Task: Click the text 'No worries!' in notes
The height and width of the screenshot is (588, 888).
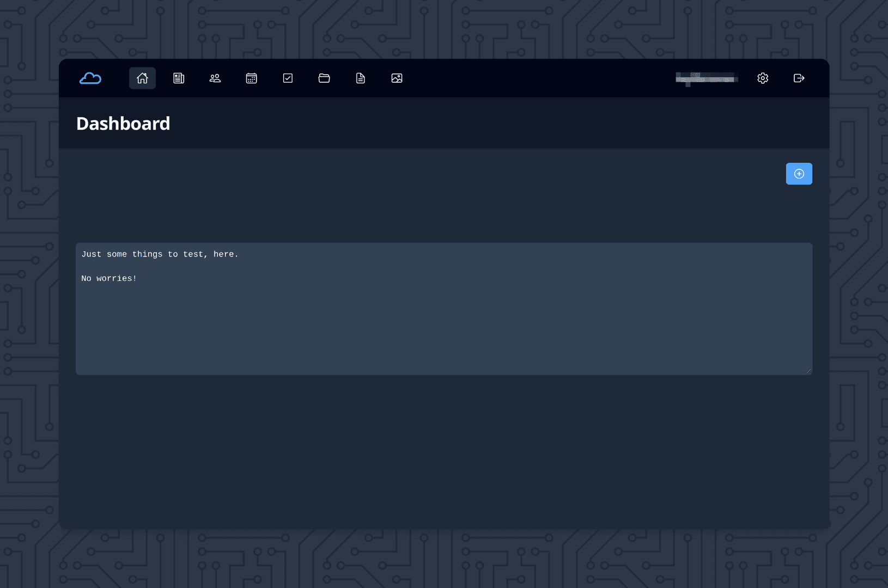Action: (x=109, y=278)
